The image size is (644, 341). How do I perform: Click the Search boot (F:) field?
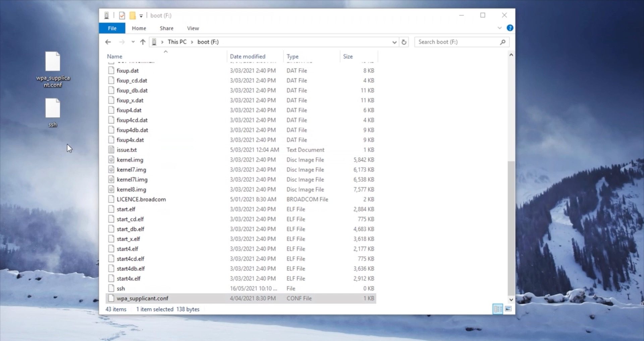[458, 42]
